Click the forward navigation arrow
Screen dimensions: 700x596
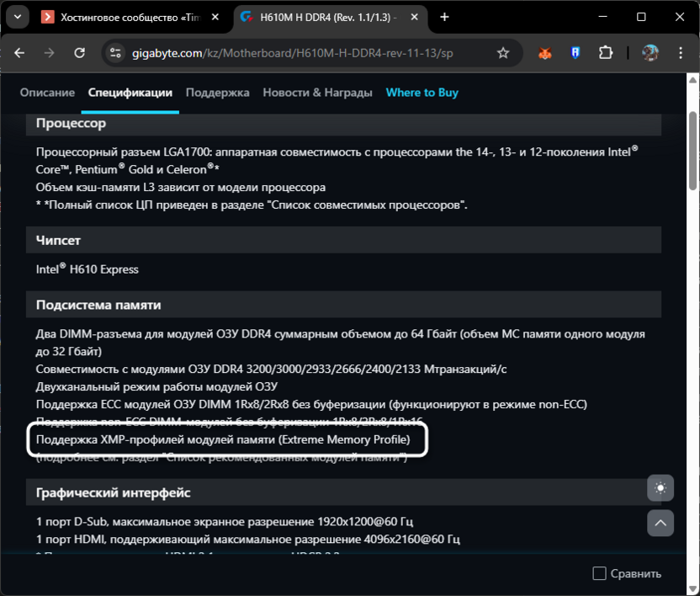coord(50,52)
